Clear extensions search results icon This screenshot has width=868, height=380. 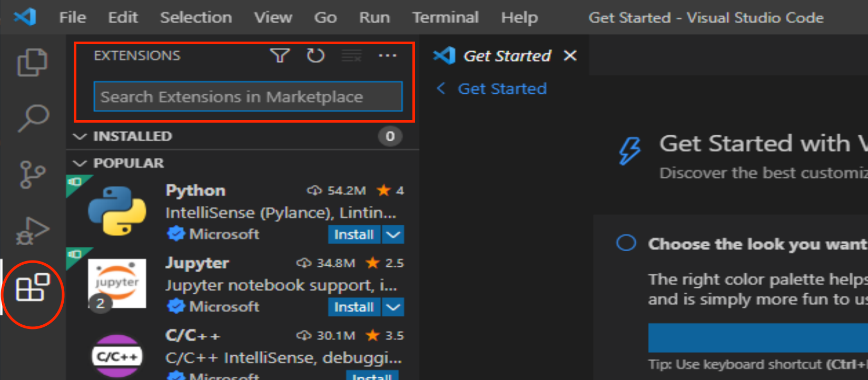[x=351, y=55]
